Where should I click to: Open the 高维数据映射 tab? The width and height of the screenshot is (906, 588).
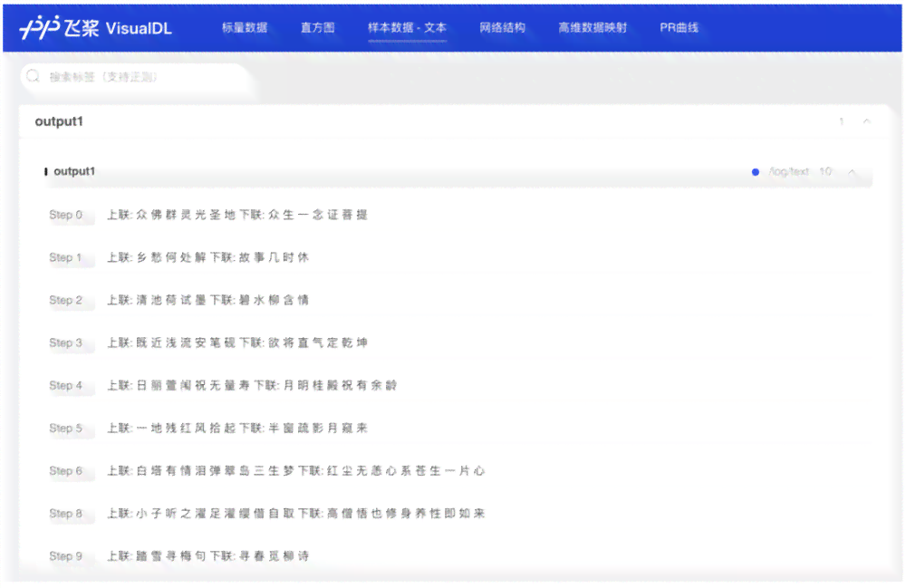coord(593,28)
